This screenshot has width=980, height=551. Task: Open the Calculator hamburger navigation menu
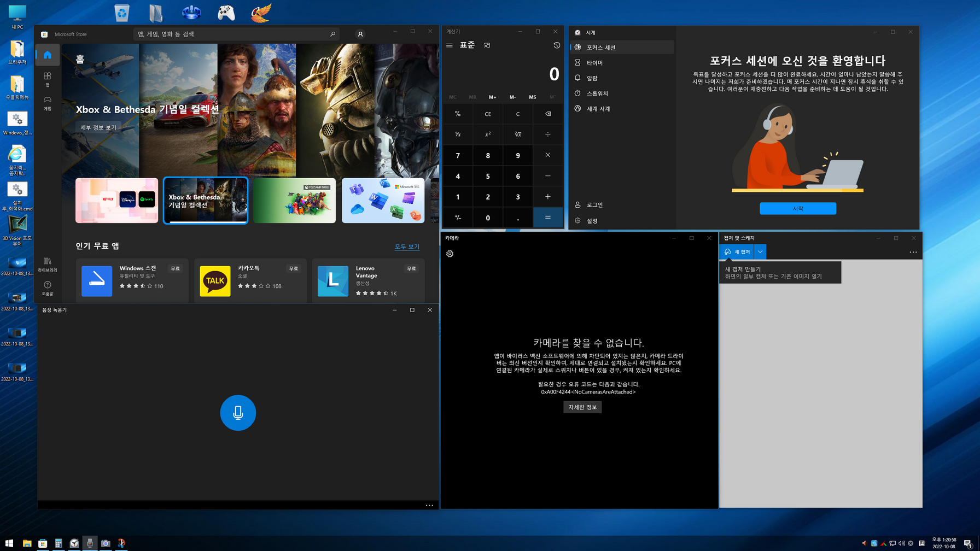(450, 45)
